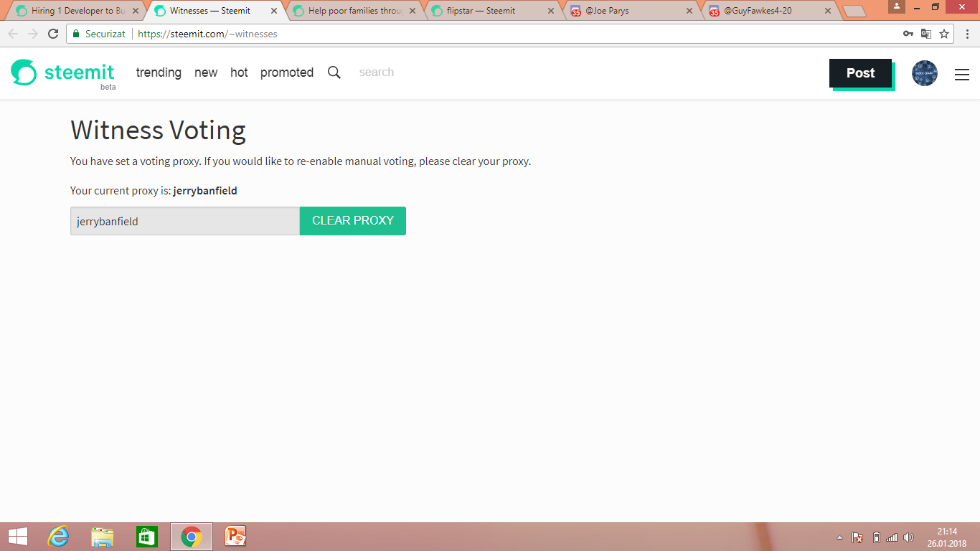
Task: Click the browser address bar URL
Action: coord(207,34)
